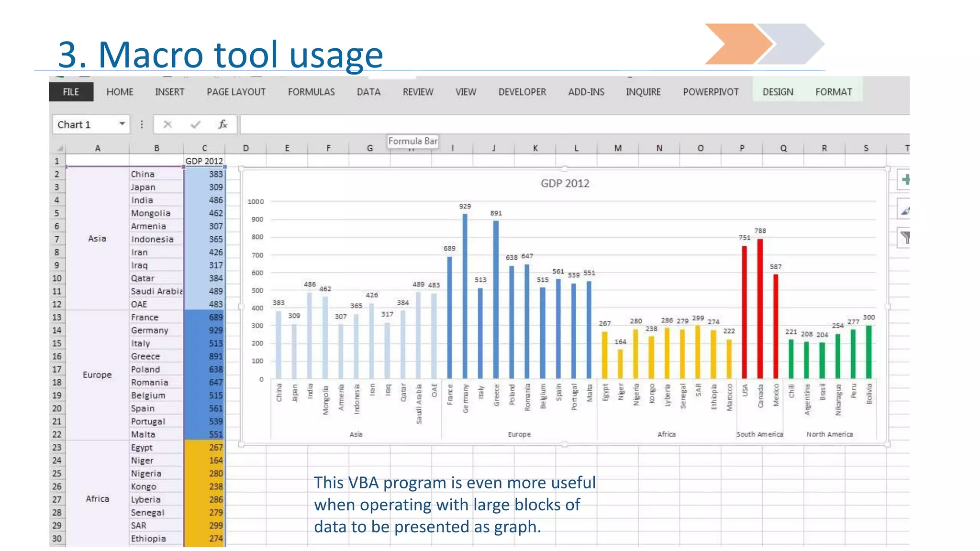Select the France bar labeled 689
This screenshot has height=551, width=980.
point(449,318)
